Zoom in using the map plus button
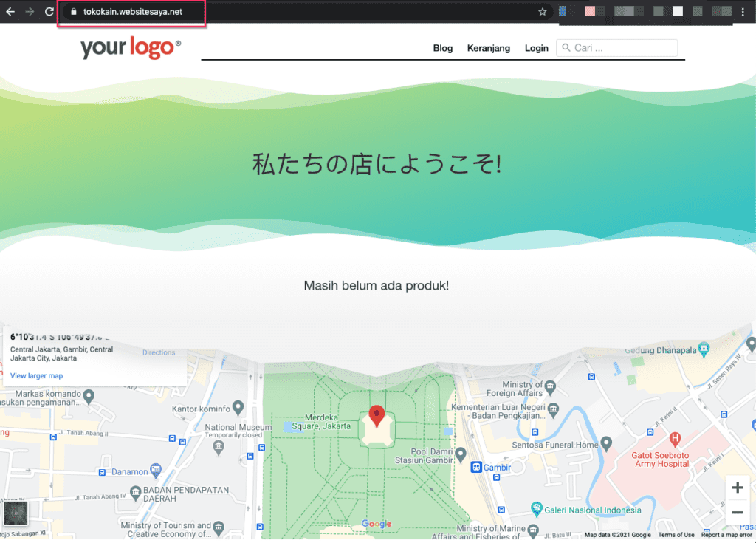The image size is (756, 543). 737,487
